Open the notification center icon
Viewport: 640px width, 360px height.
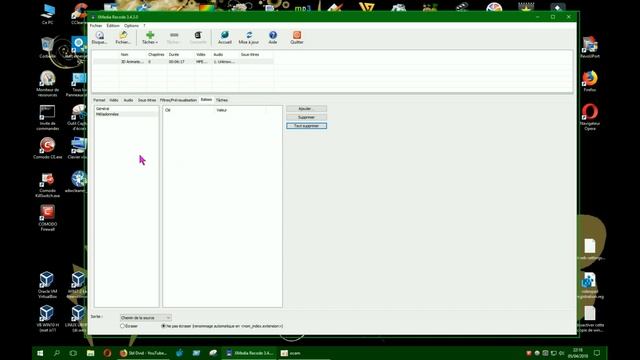(x=597, y=353)
